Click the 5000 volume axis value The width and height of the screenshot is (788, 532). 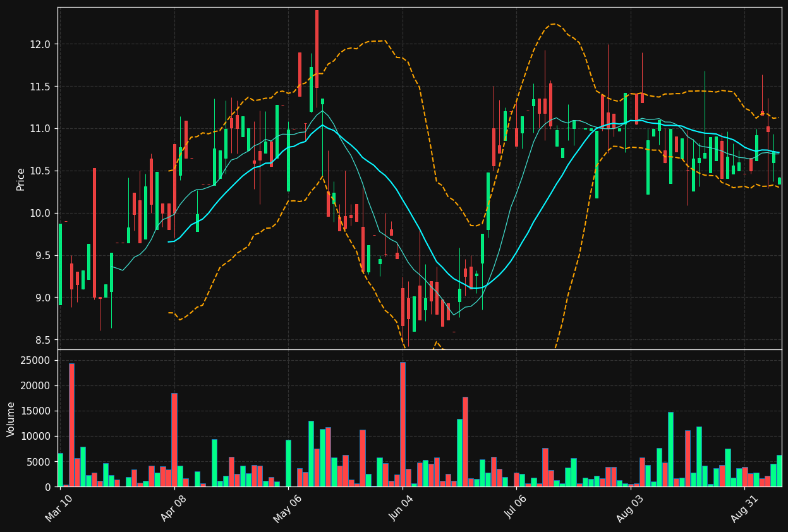39,462
